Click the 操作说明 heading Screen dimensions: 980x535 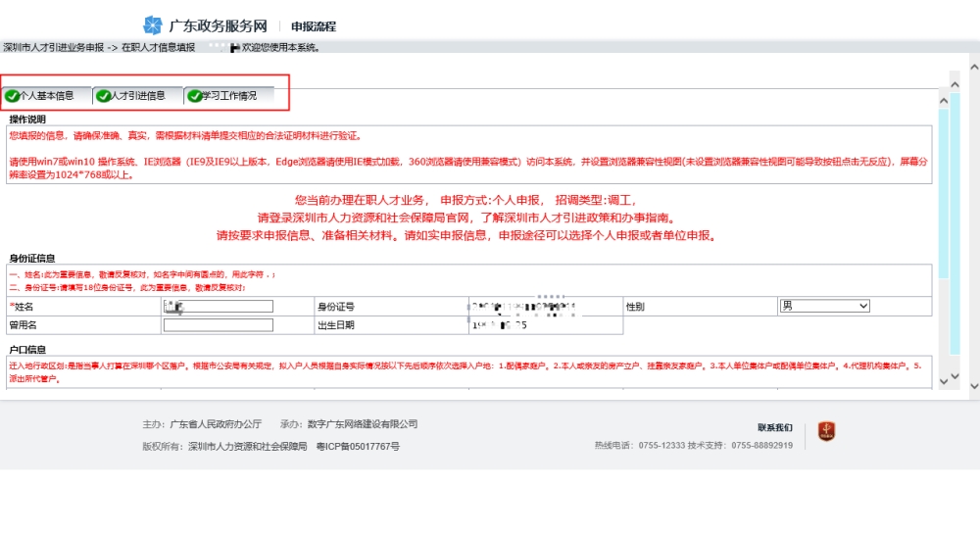point(27,120)
